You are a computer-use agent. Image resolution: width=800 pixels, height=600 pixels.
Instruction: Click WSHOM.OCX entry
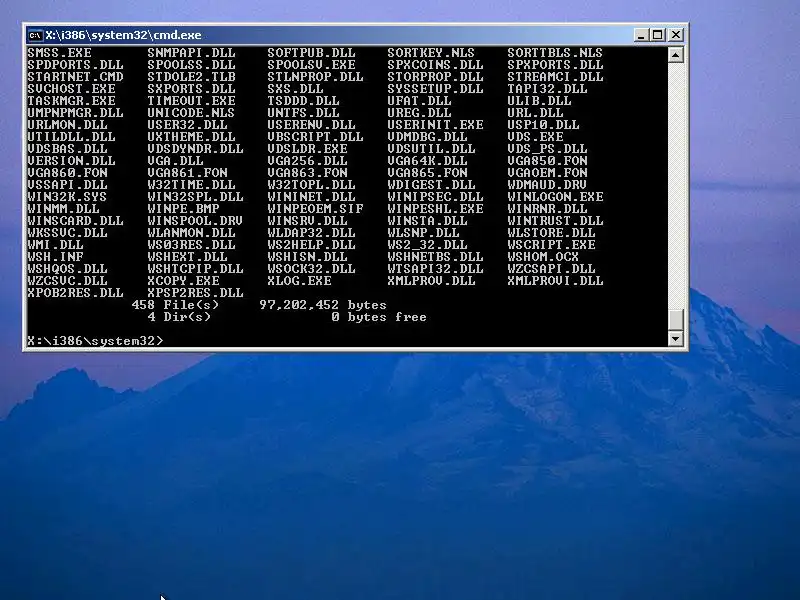tap(543, 257)
